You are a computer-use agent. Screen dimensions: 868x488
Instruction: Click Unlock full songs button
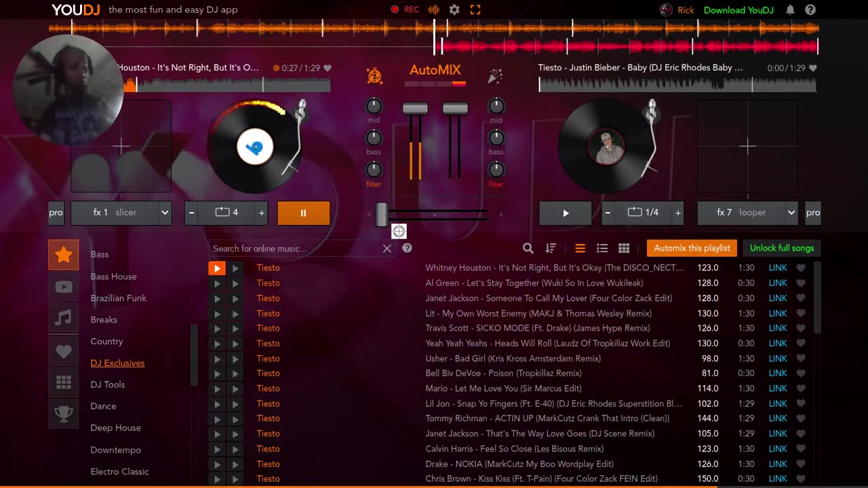pyautogui.click(x=782, y=248)
